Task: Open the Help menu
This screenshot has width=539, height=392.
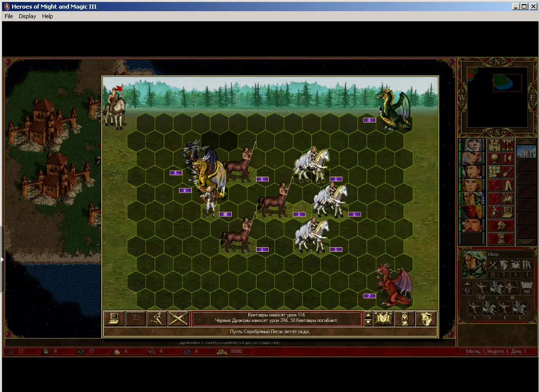Action: 48,16
